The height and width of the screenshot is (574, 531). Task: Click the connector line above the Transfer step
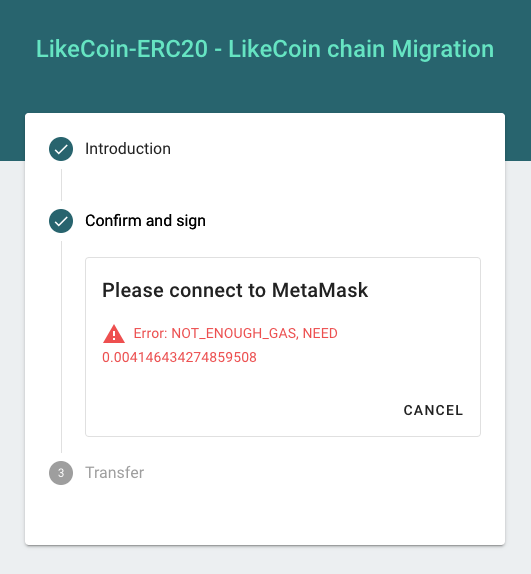click(x=61, y=347)
